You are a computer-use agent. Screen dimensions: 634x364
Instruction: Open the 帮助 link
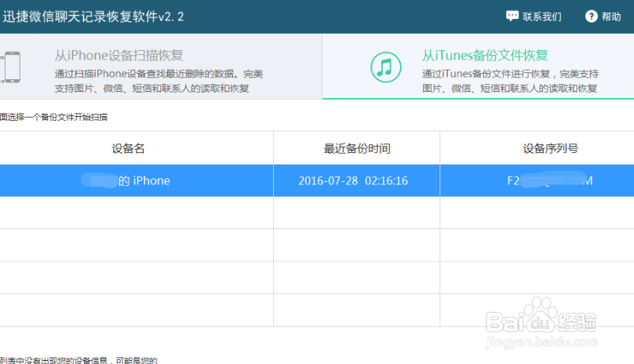pyautogui.click(x=611, y=16)
